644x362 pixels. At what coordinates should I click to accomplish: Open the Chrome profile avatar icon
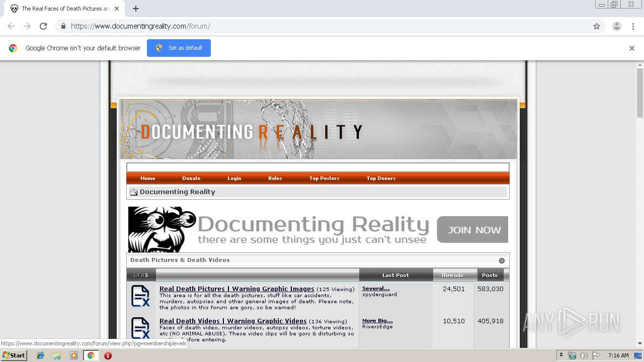(616, 26)
